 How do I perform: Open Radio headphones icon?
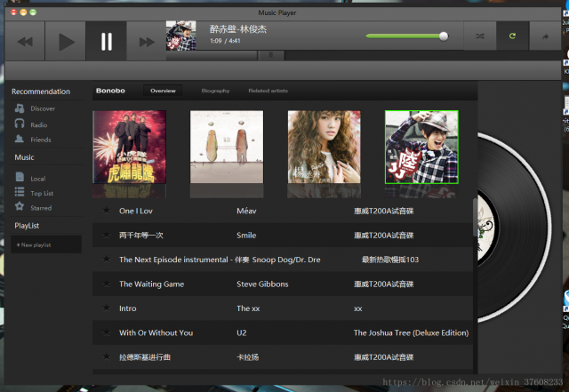(x=20, y=124)
